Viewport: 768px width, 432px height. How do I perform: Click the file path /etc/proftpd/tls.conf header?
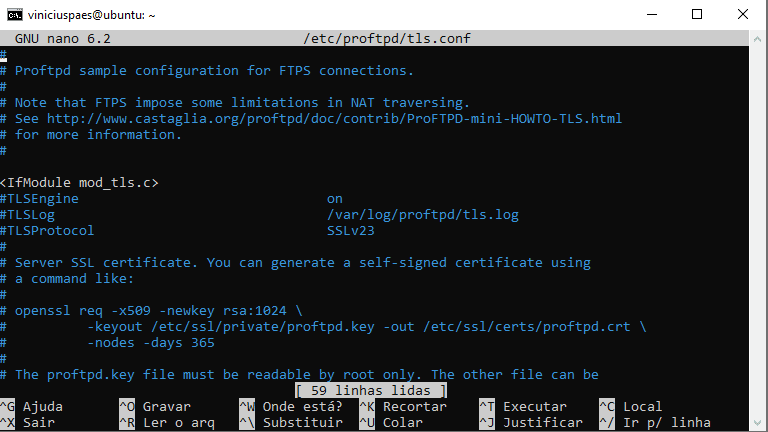click(387, 38)
